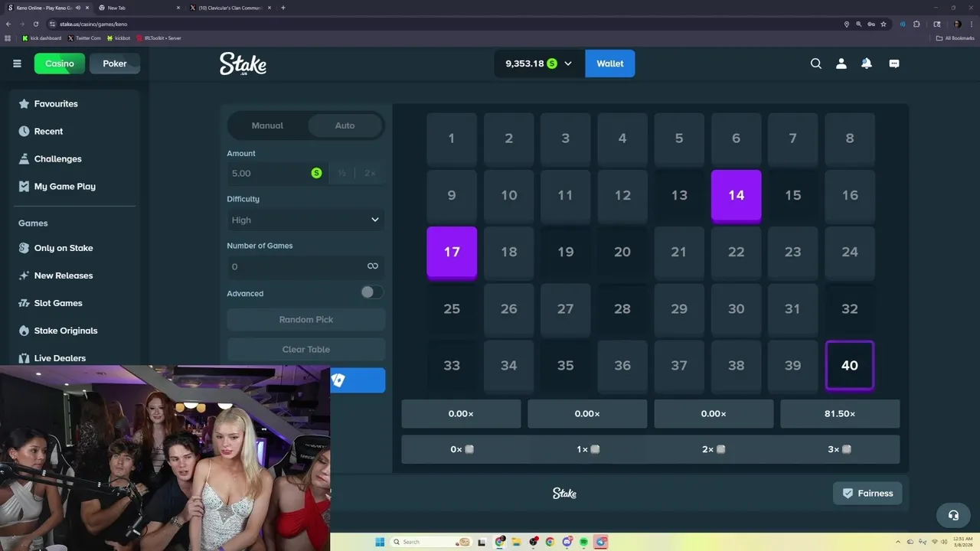Screen dimensions: 980x551
Task: Open the kick dashboard bookmark
Action: (x=41, y=37)
